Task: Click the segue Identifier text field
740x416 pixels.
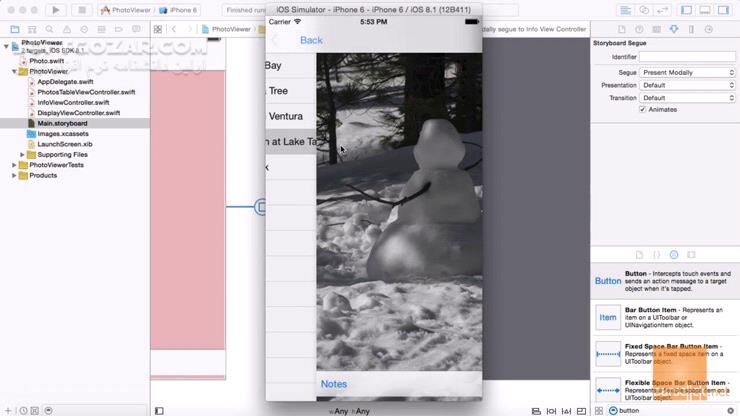Action: coord(687,58)
